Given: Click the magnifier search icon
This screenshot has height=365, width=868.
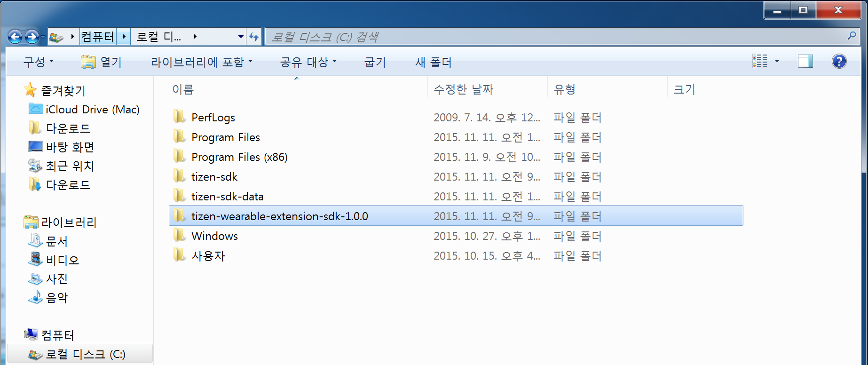Looking at the screenshot, I should coord(852,36).
